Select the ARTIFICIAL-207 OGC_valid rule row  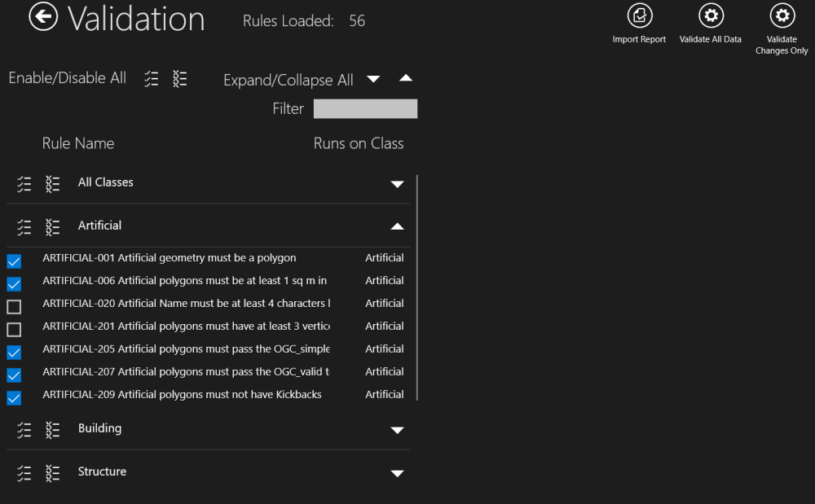(x=185, y=372)
